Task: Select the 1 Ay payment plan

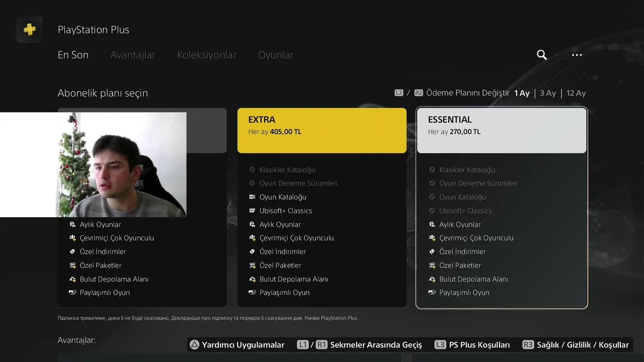Action: (x=522, y=93)
